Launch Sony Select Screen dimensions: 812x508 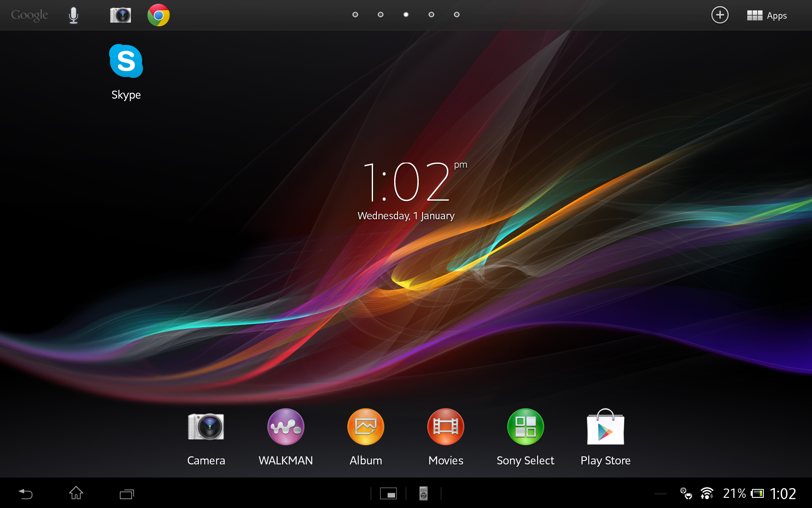pyautogui.click(x=526, y=438)
